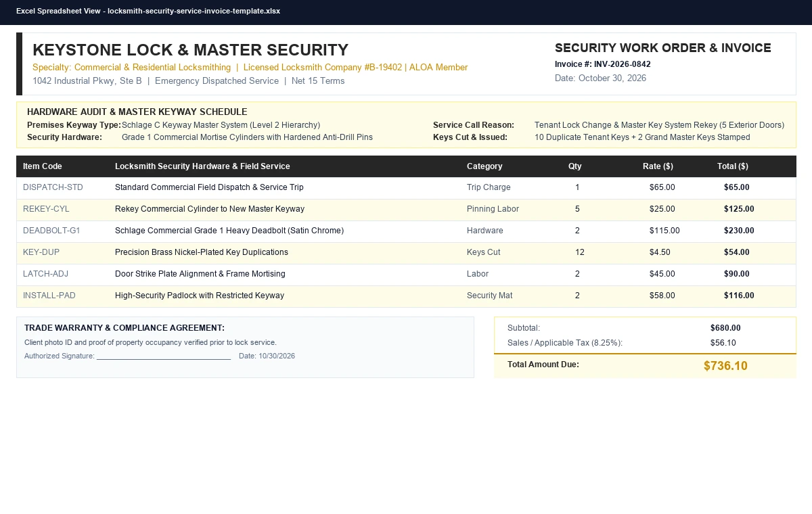Select Schlage C Keyway Master System value

(221, 125)
